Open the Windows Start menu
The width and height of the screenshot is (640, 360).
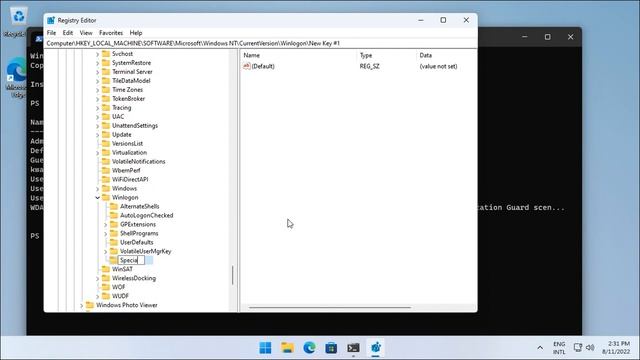click(x=265, y=348)
